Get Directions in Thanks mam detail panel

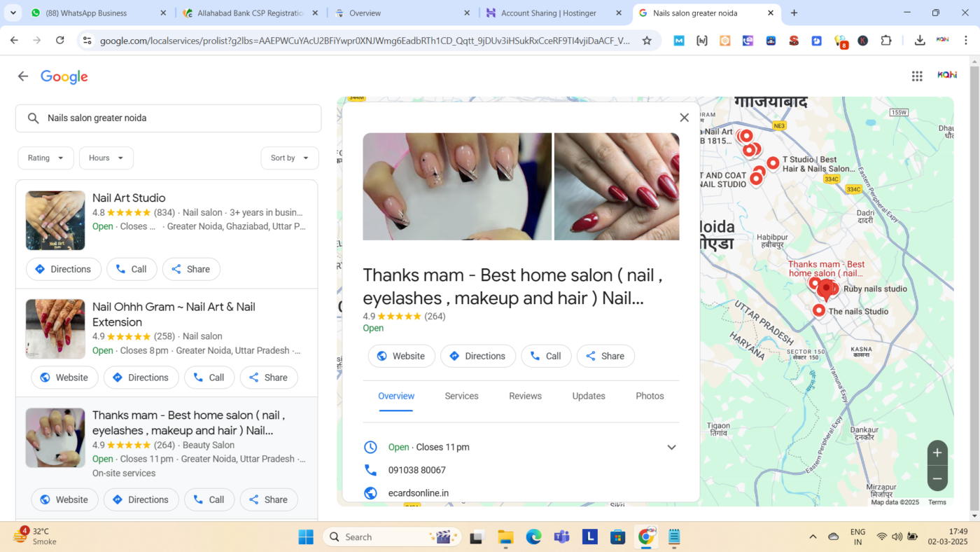(x=478, y=356)
